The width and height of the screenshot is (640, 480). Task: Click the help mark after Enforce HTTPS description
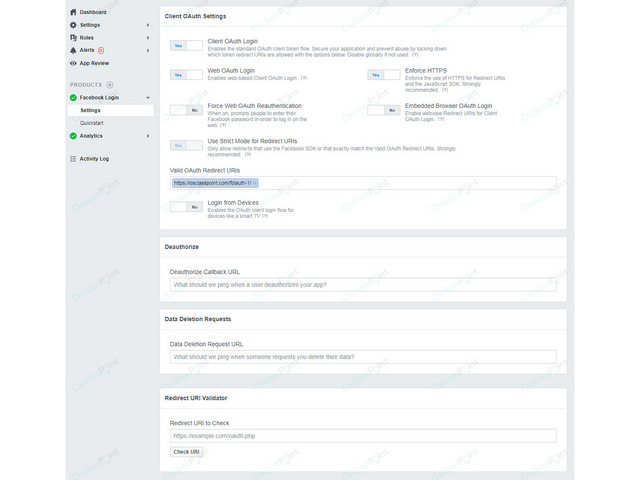coord(445,90)
